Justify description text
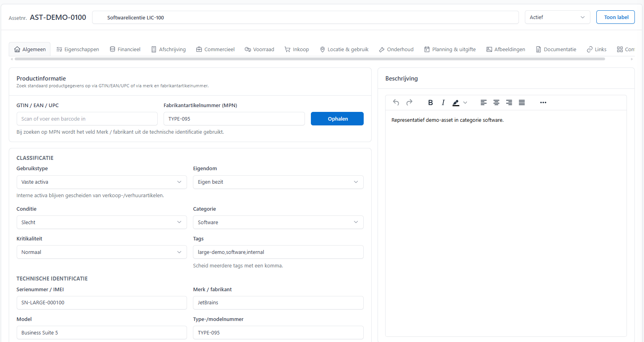Screen dimensions: 644x342 coord(522,102)
